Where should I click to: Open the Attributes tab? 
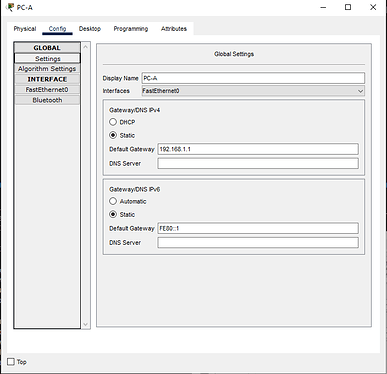[174, 29]
